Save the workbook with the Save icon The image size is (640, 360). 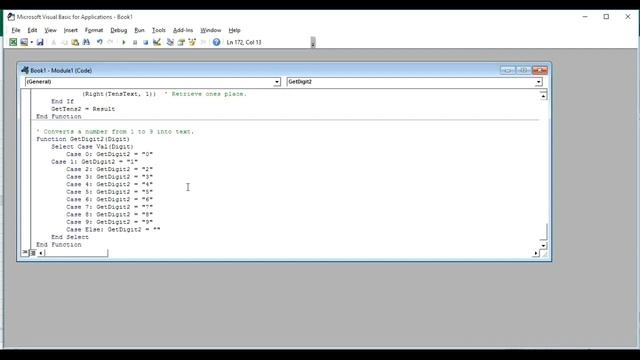[x=40, y=42]
